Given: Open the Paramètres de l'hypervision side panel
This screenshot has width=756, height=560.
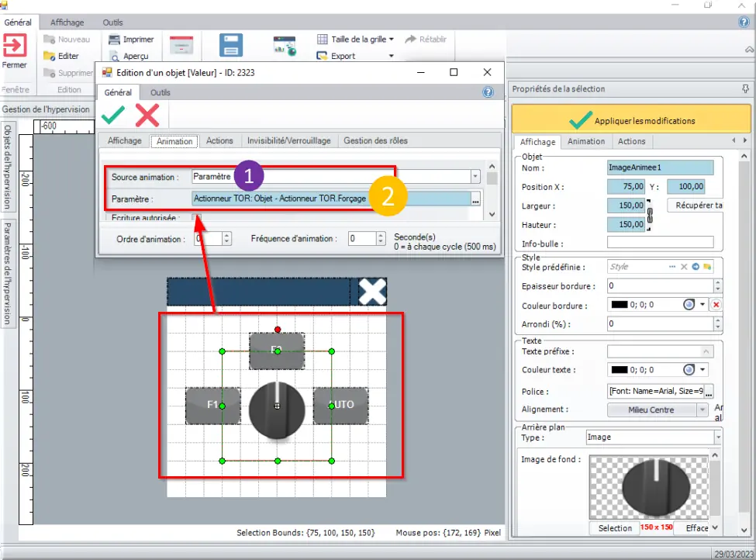Looking at the screenshot, I should point(8,274).
